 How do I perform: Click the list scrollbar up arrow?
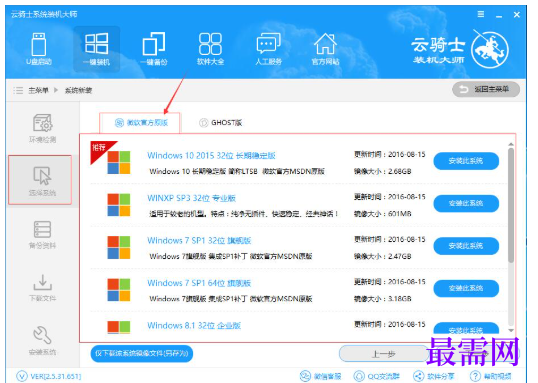pyautogui.click(x=511, y=144)
